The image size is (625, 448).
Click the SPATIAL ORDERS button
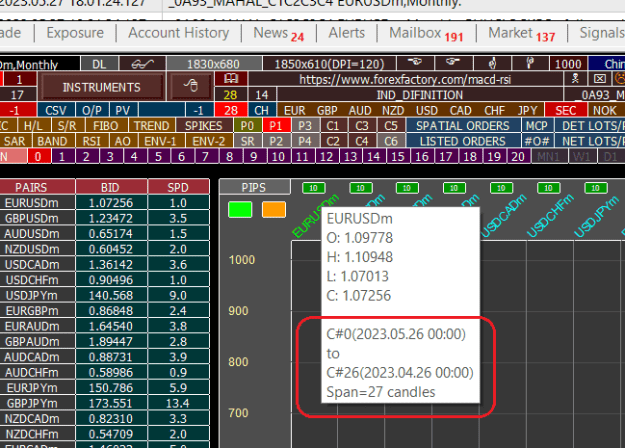coord(463,126)
